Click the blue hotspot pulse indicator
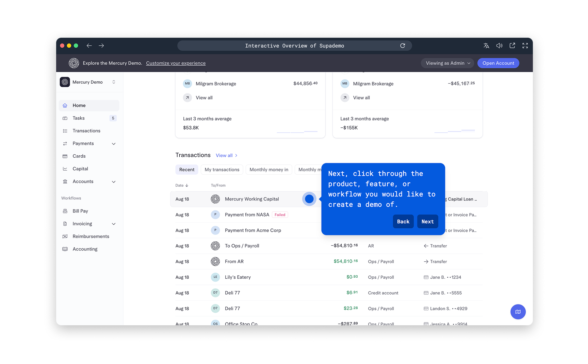The image size is (588, 364). tap(309, 199)
